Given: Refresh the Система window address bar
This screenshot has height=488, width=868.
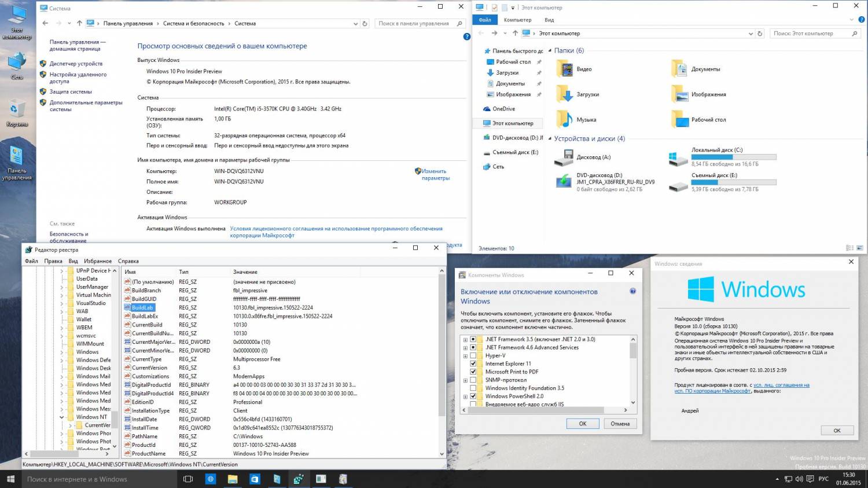Looking at the screenshot, I should [365, 24].
